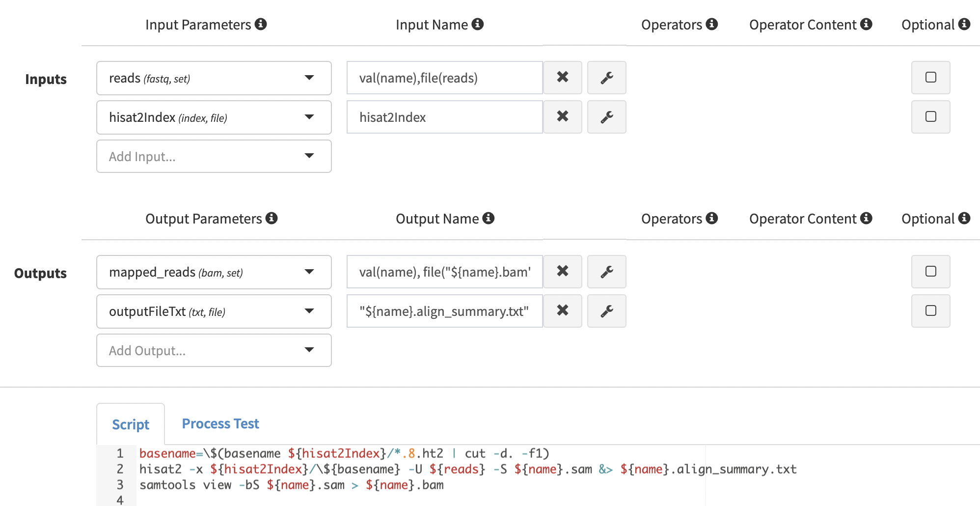
Task: Open wrench options for mapped_reads output
Action: click(607, 272)
